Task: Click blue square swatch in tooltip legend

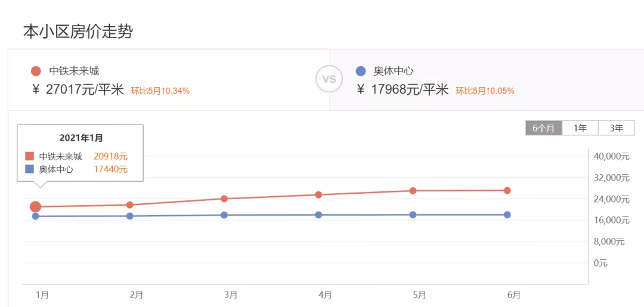Action: tap(29, 169)
